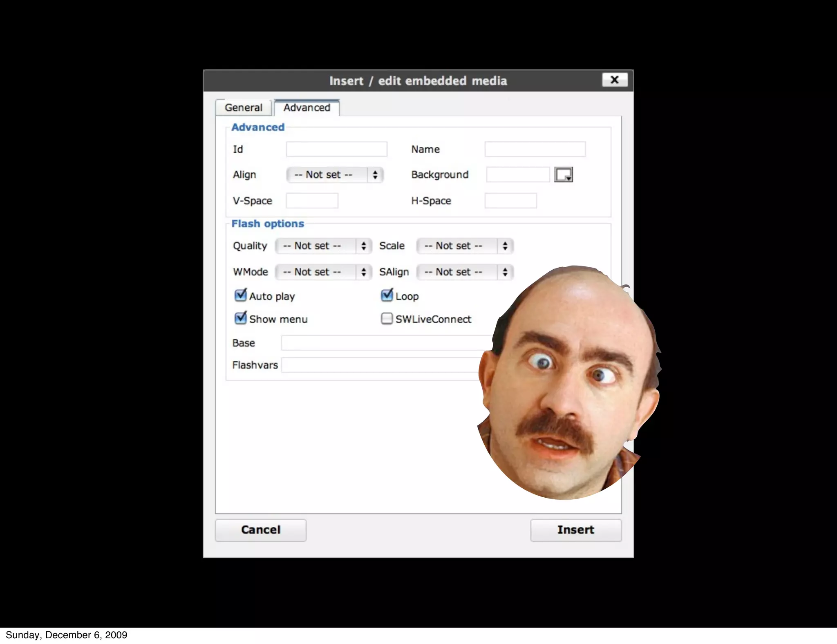
Task: Expand the SAlign dropdown
Action: pos(465,272)
